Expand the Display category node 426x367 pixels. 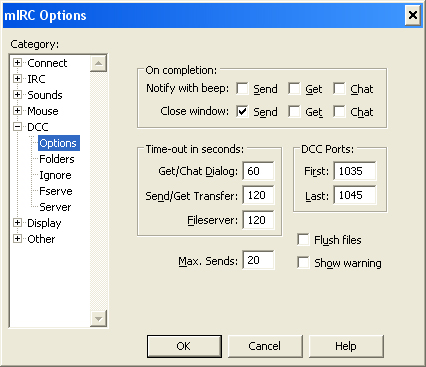(17, 223)
